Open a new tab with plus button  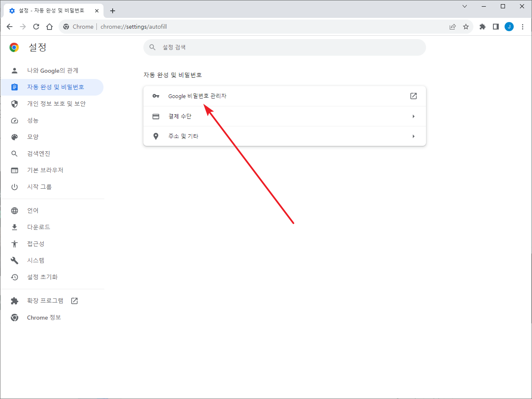coord(113,11)
